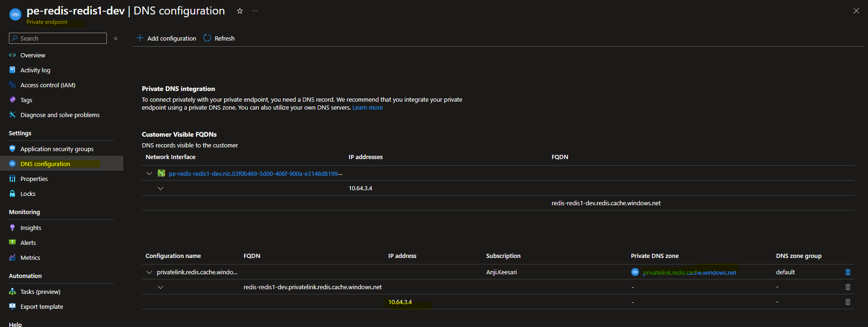Click the Tags icon in sidebar

(13, 100)
